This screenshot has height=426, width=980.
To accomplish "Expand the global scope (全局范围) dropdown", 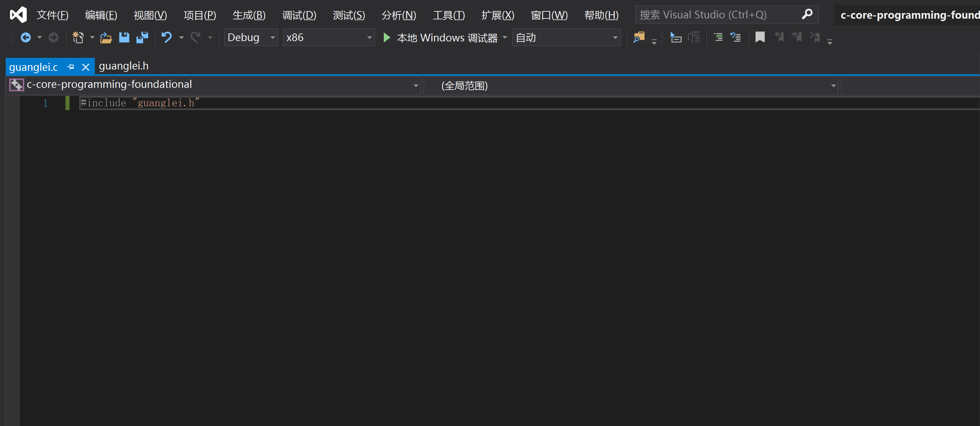I will click(x=833, y=86).
